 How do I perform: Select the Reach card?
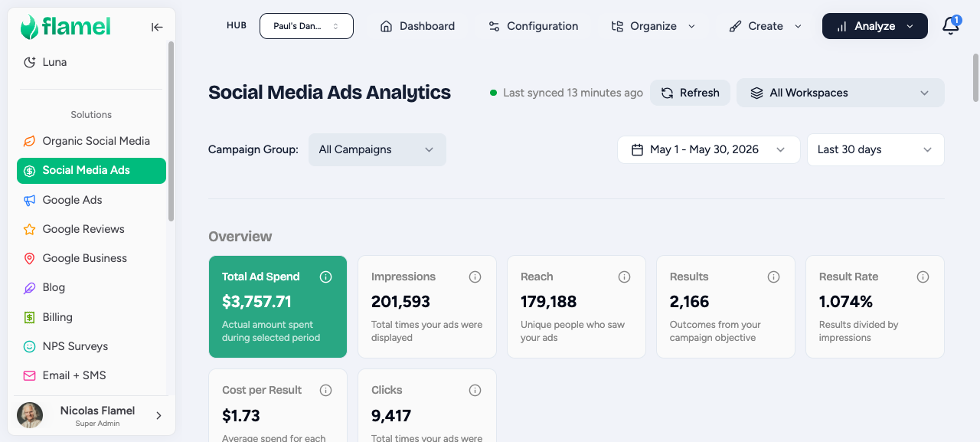[x=577, y=306]
